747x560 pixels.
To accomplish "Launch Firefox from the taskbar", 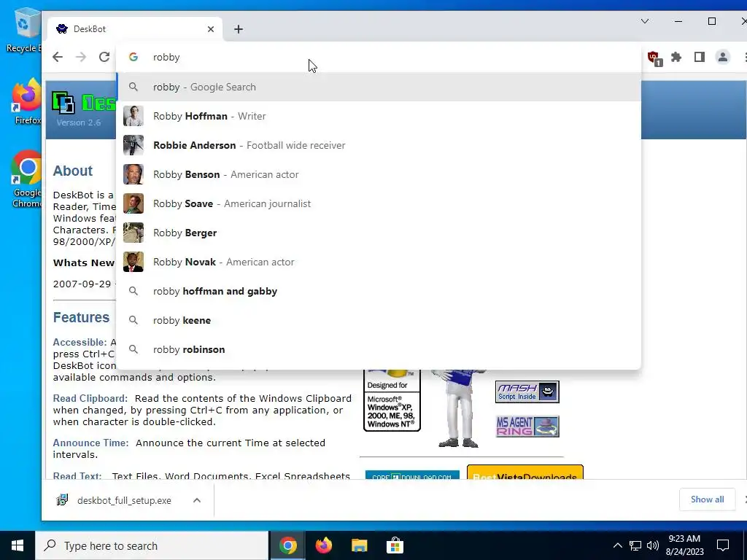I will [324, 545].
